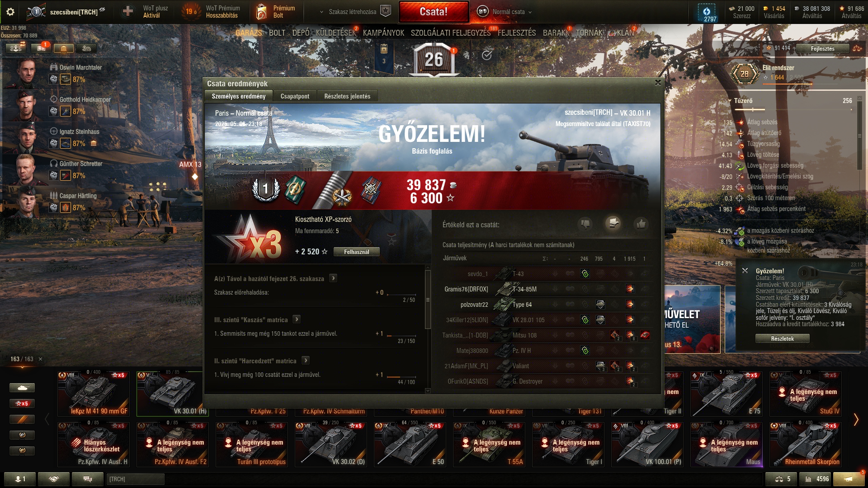This screenshot has width=868, height=488.
Task: Open the contacts handshake icon
Action: (54, 479)
